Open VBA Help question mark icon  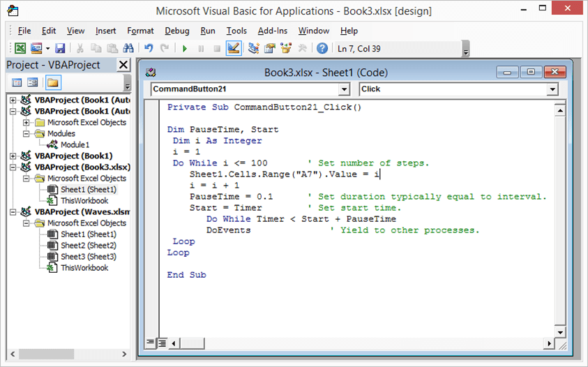click(x=322, y=48)
